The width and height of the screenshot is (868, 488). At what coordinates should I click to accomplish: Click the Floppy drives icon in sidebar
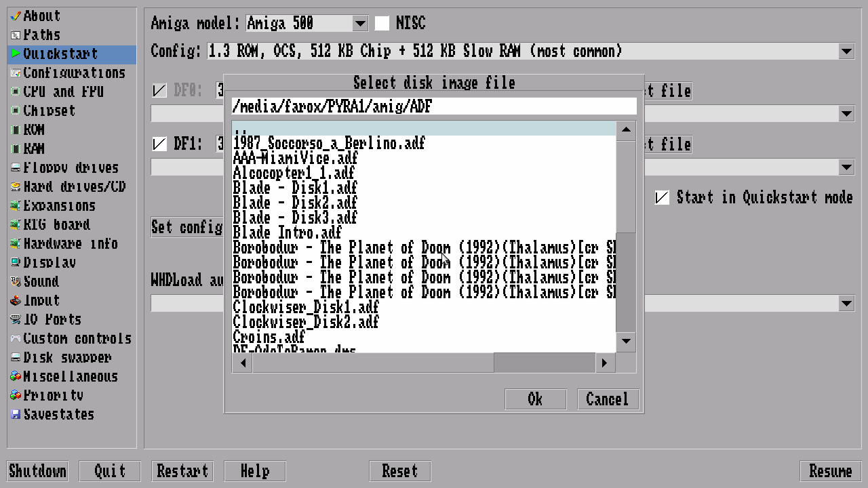click(x=16, y=167)
